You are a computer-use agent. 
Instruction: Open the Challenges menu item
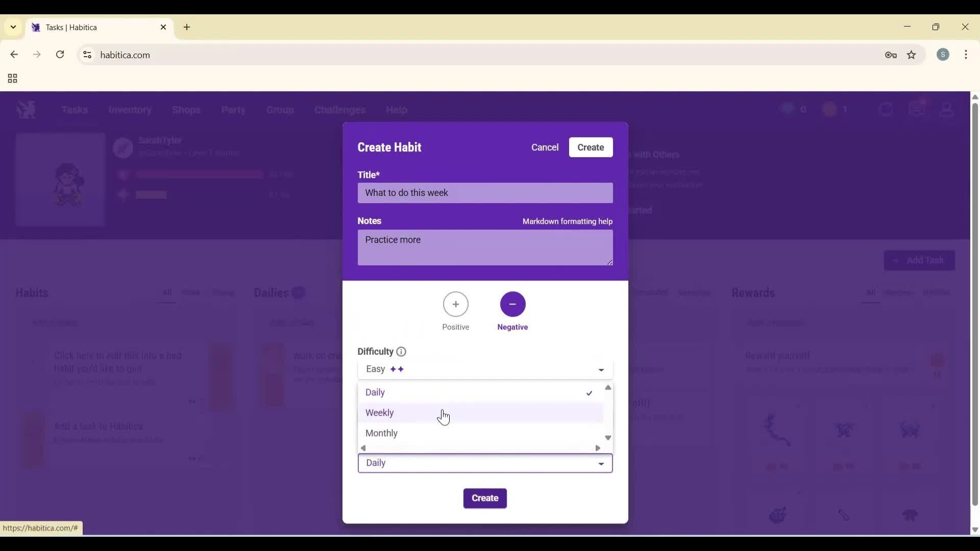[x=339, y=110]
